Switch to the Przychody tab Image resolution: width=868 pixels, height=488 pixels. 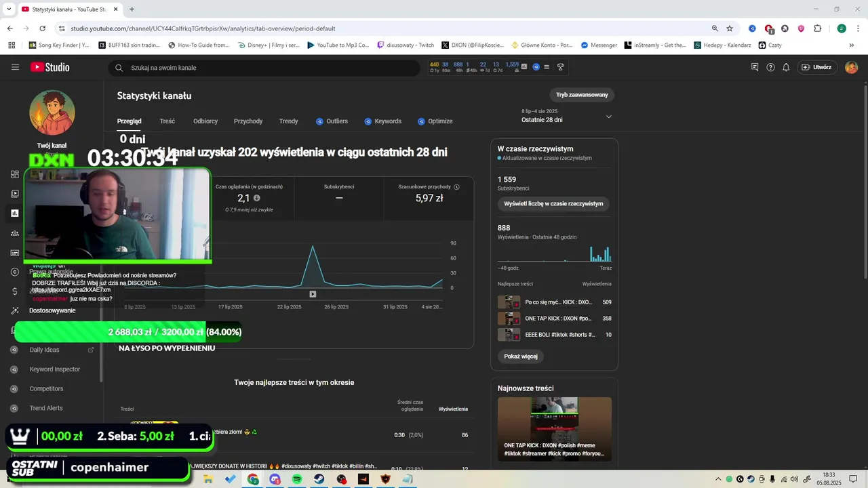click(x=248, y=121)
